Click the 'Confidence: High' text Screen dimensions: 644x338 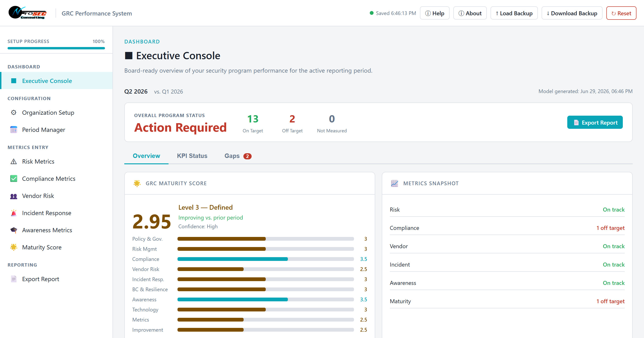tap(198, 226)
